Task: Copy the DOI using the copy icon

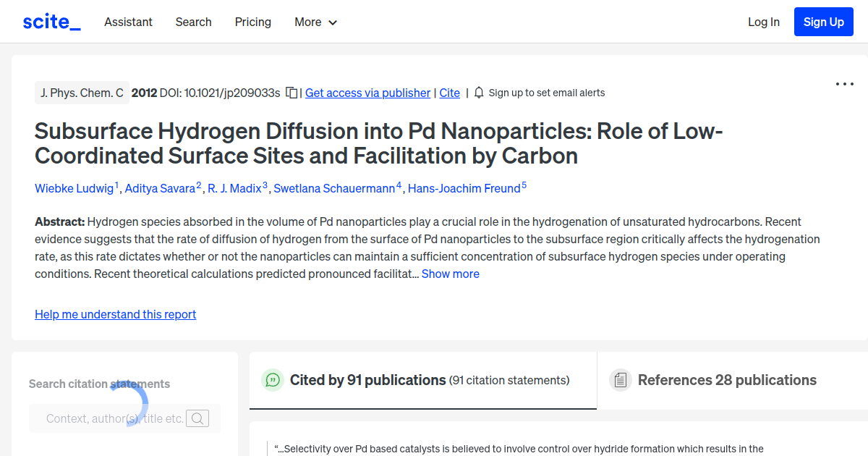Action: pyautogui.click(x=290, y=93)
